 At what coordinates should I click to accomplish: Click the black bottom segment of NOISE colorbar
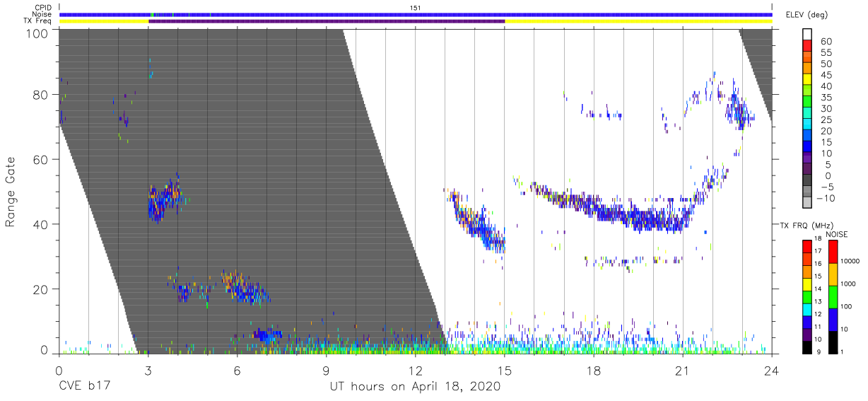(833, 342)
